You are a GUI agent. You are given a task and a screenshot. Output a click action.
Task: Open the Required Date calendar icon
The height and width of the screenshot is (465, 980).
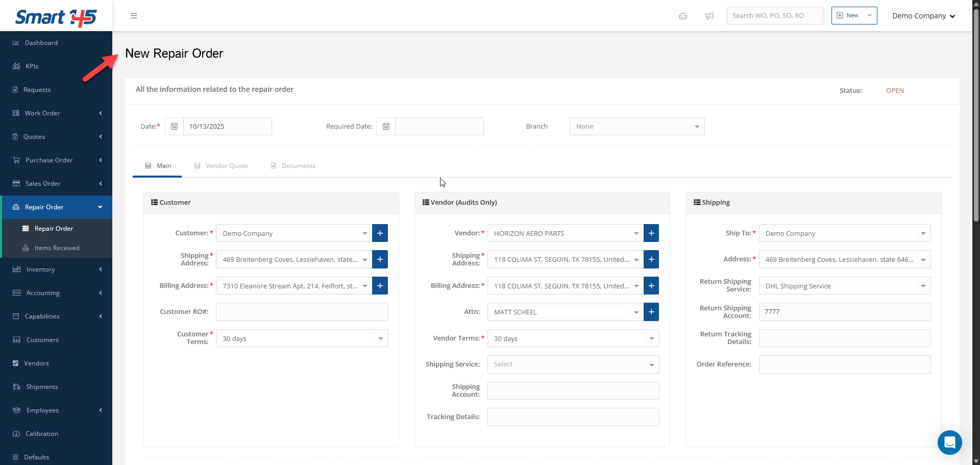(x=386, y=127)
